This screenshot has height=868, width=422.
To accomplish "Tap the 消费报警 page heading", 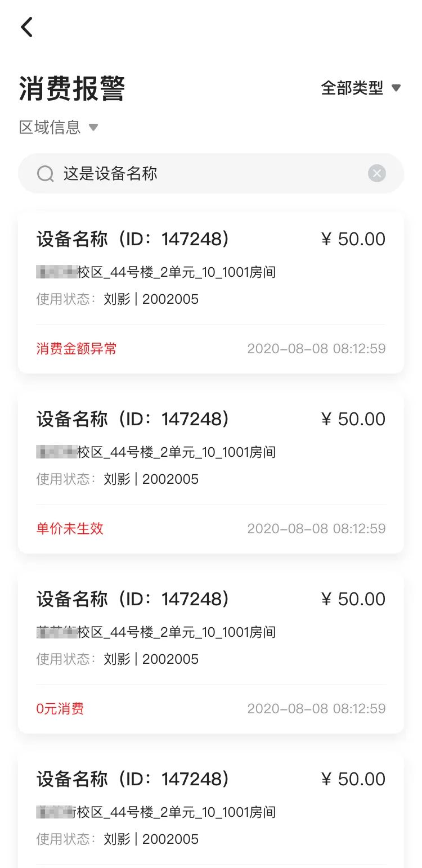I will click(72, 89).
